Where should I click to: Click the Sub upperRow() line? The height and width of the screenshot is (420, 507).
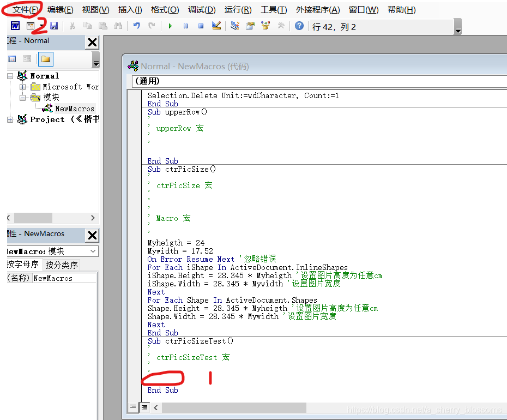(177, 112)
